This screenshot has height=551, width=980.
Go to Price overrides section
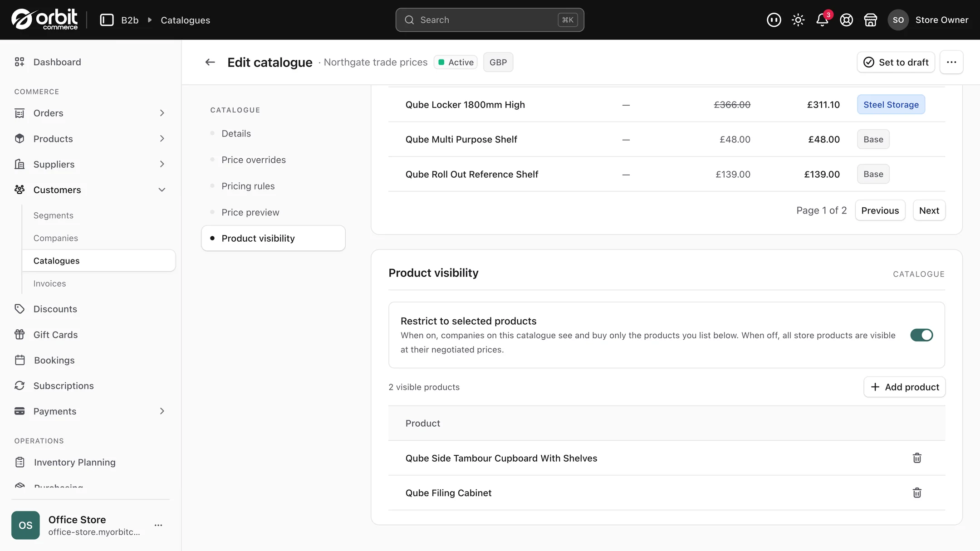(273, 160)
